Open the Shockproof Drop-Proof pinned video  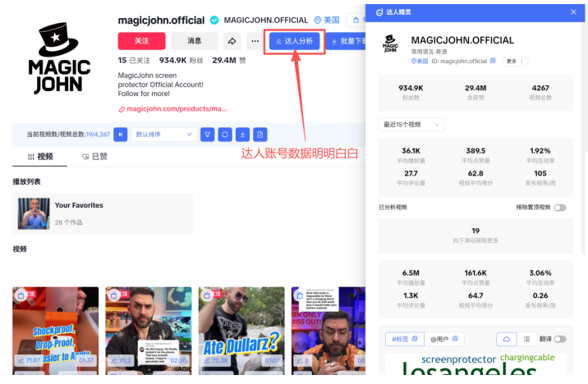tap(56, 331)
